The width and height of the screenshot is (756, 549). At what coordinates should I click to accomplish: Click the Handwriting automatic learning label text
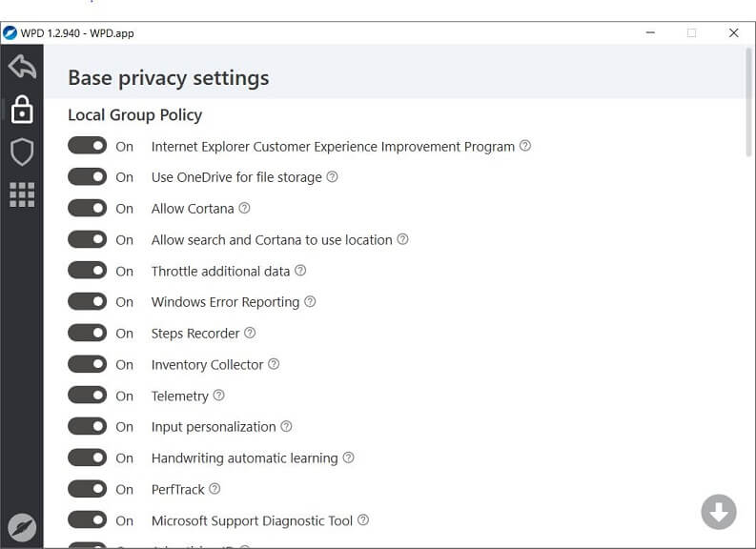tap(244, 457)
